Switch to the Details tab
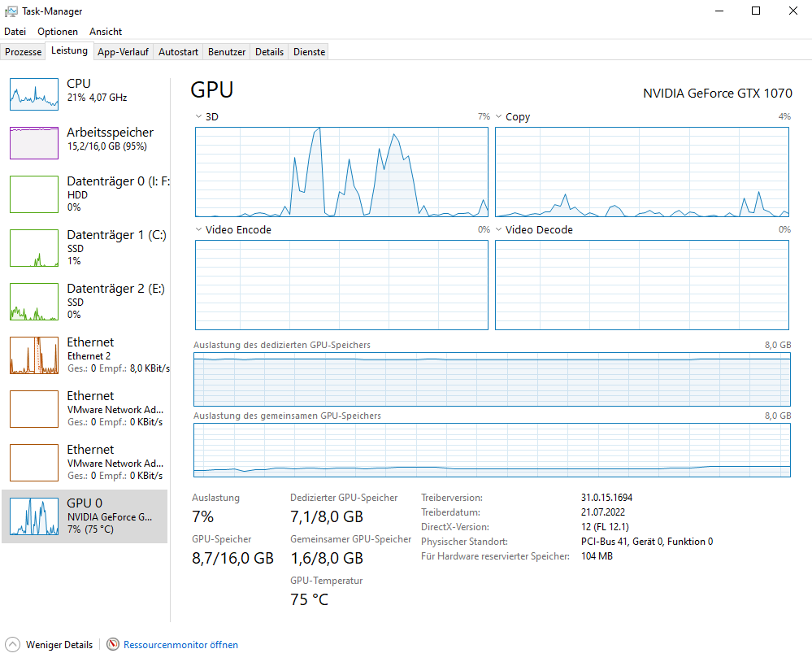Image resolution: width=812 pixels, height=662 pixels. click(x=269, y=52)
